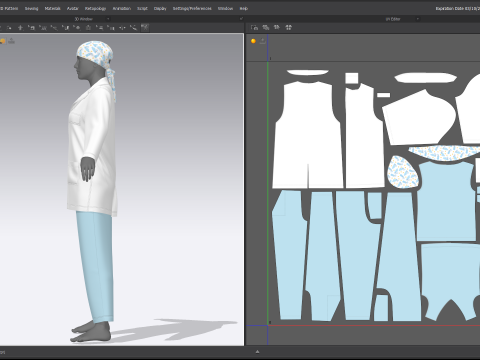Screen dimensions: 480x360
Task: Click the avatar's printed head scarf
Action: pos(95,55)
